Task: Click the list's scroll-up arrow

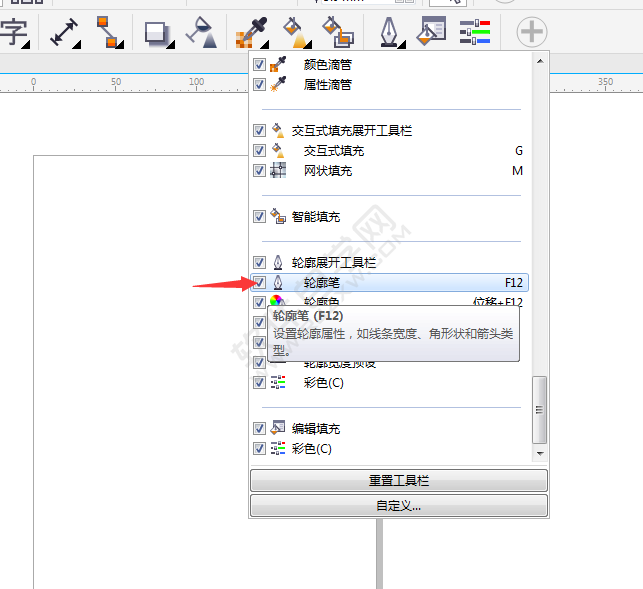Action: (540, 61)
